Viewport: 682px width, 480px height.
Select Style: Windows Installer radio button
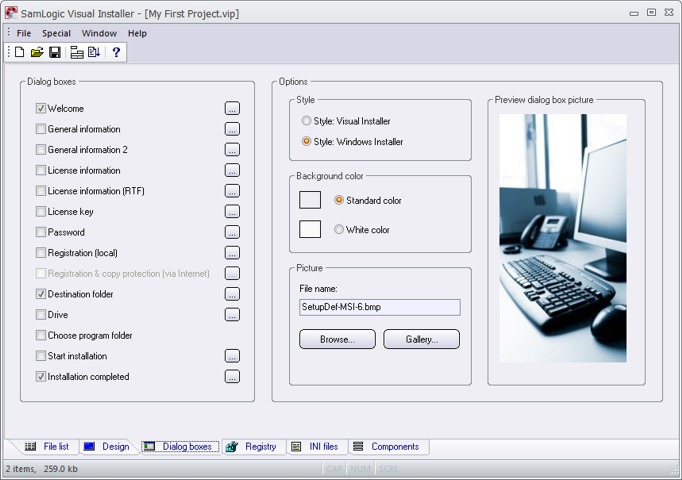(306, 141)
